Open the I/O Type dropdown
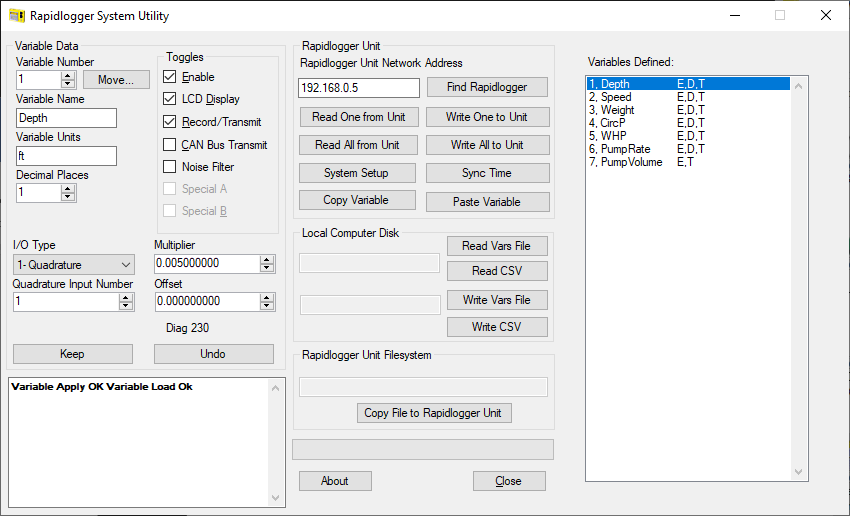Screen dimensions: 850x516 [x=74, y=265]
